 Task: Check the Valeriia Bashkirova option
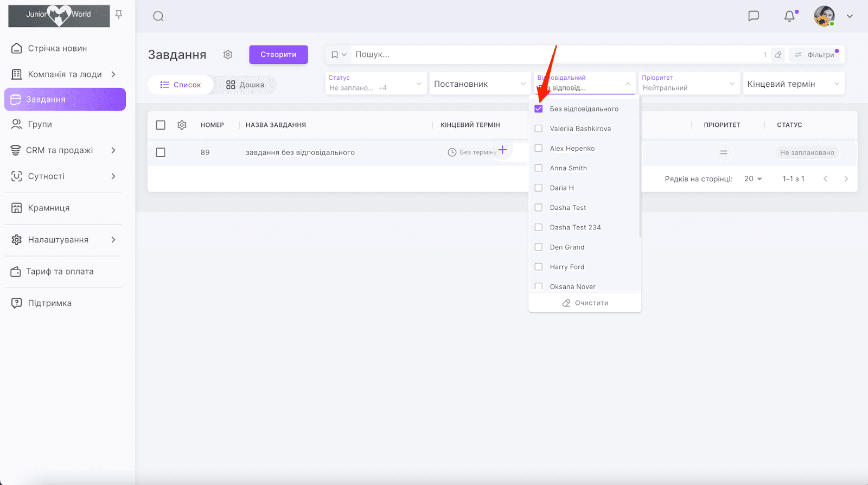[x=539, y=129]
